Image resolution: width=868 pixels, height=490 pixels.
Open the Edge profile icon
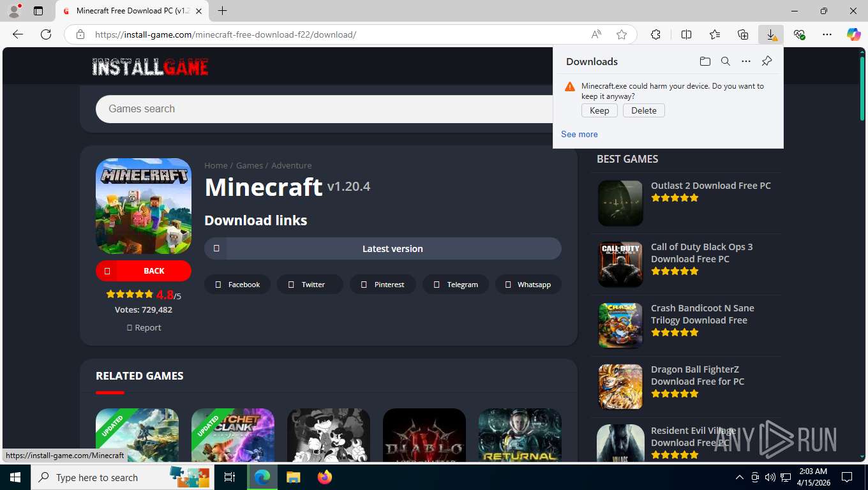click(14, 11)
